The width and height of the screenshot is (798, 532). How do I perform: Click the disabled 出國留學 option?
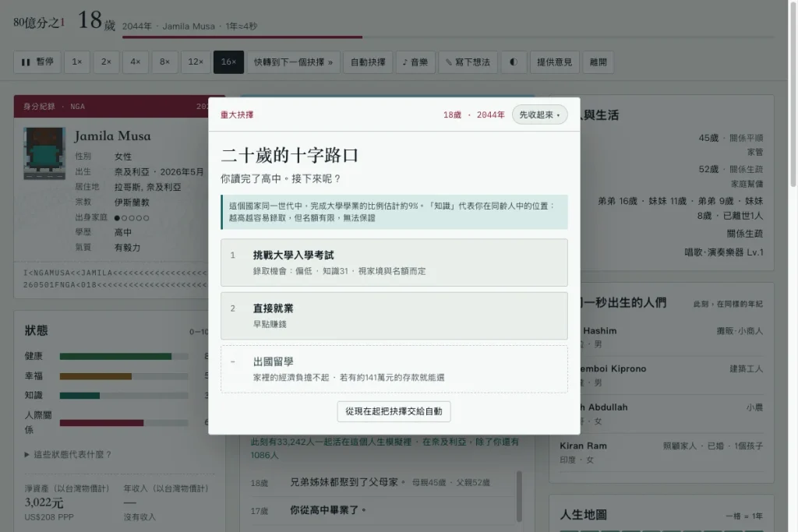tap(394, 369)
